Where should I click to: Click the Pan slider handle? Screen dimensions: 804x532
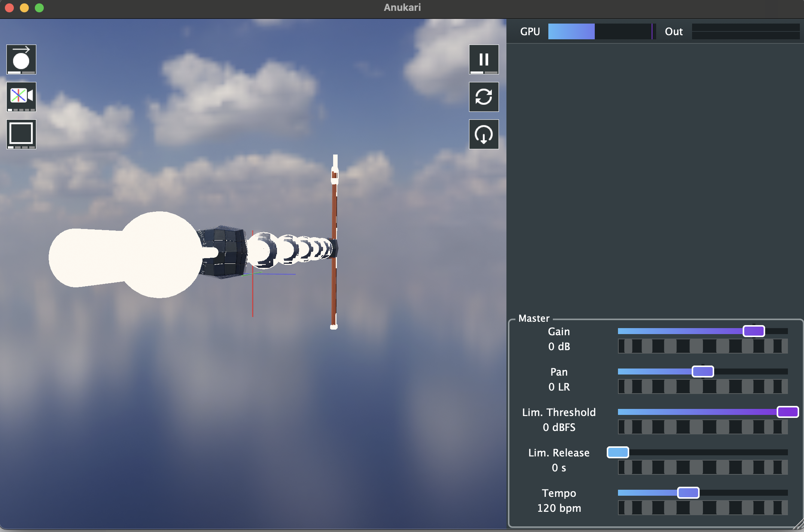pos(703,372)
